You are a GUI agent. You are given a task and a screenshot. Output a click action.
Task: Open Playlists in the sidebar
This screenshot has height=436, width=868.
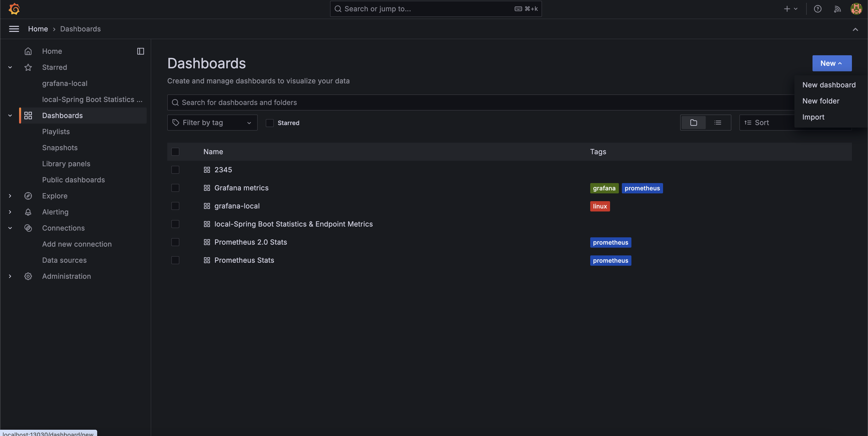56,132
